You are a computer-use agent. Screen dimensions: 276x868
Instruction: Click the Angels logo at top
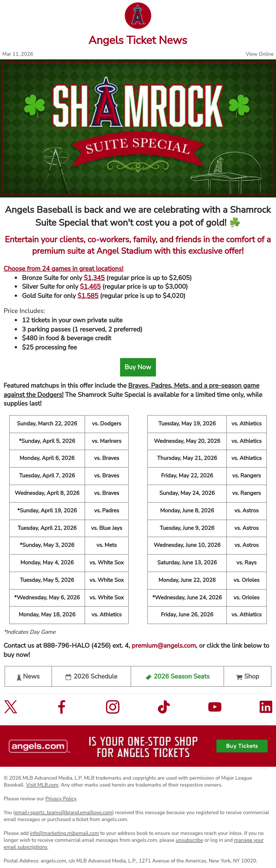click(138, 15)
